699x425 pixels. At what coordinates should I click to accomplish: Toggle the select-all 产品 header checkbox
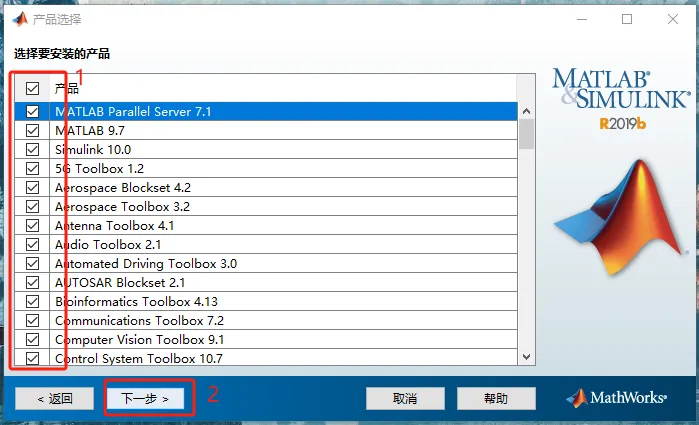click(32, 88)
